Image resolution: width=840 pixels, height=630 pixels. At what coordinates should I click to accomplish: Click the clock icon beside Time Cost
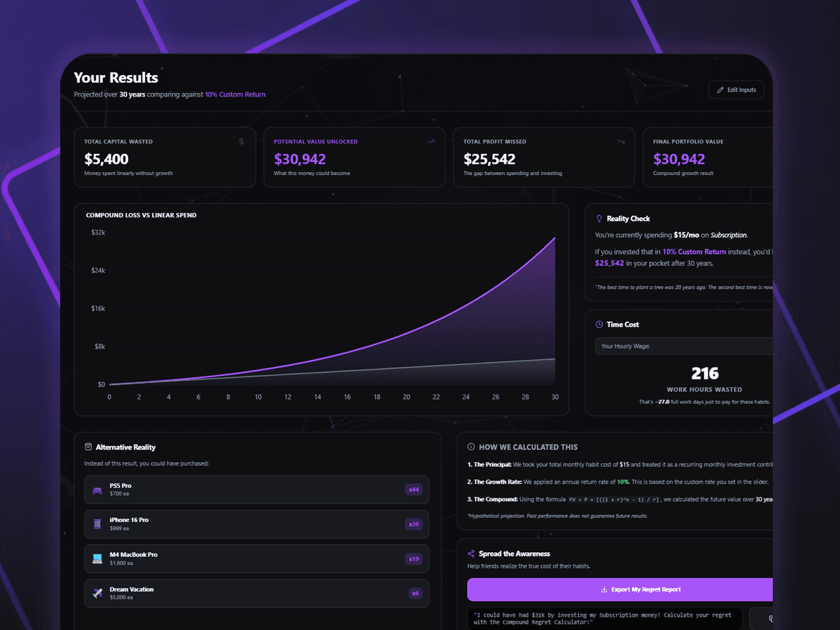[599, 324]
